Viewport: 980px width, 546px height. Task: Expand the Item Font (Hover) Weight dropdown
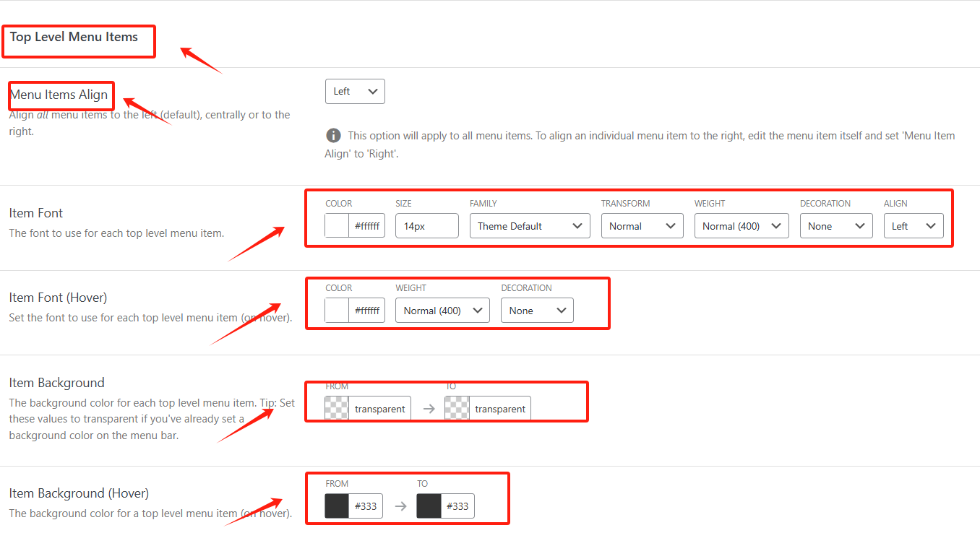(x=442, y=311)
